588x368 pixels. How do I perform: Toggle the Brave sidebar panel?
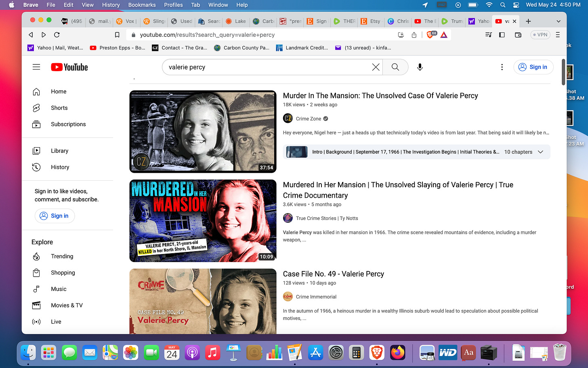502,35
